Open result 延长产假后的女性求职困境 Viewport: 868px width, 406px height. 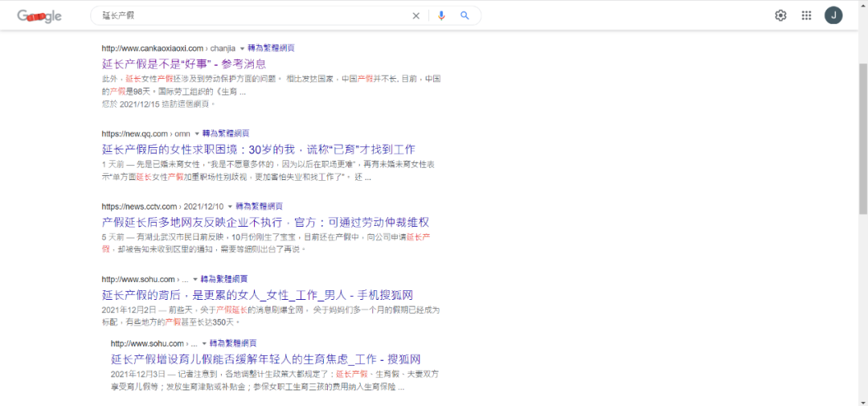pos(259,150)
